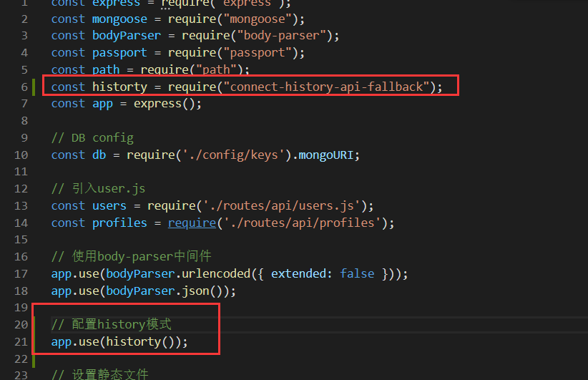This screenshot has height=380, width=588.
Task: Click line number 6 in gutter
Action: point(24,87)
